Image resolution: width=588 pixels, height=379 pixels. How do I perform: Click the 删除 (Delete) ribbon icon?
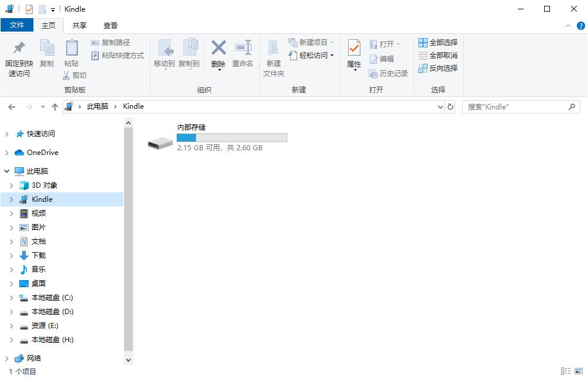[x=218, y=53]
